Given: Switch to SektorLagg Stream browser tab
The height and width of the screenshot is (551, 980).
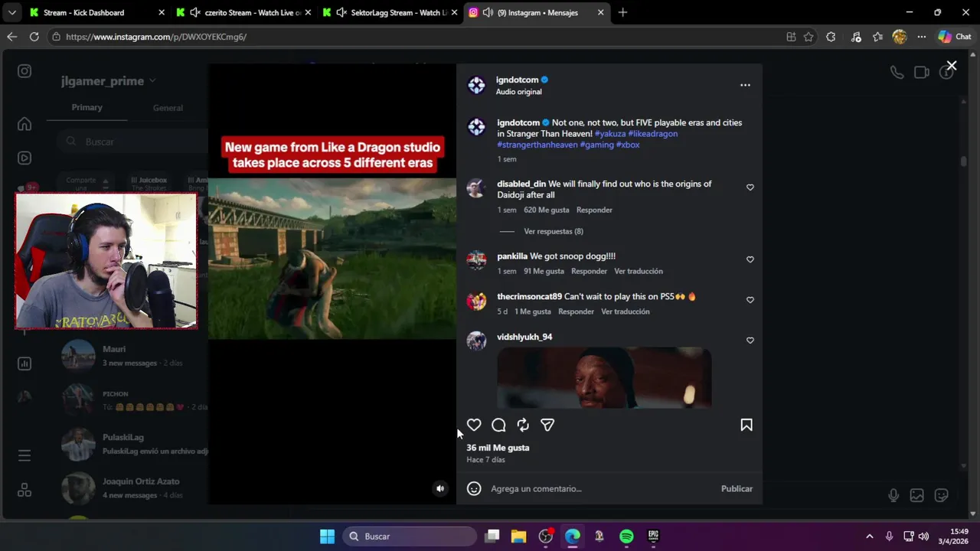Looking at the screenshot, I should tap(390, 12).
